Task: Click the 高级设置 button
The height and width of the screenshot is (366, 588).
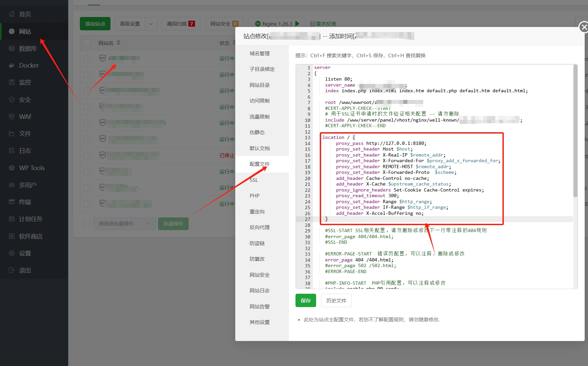Action: [x=130, y=24]
